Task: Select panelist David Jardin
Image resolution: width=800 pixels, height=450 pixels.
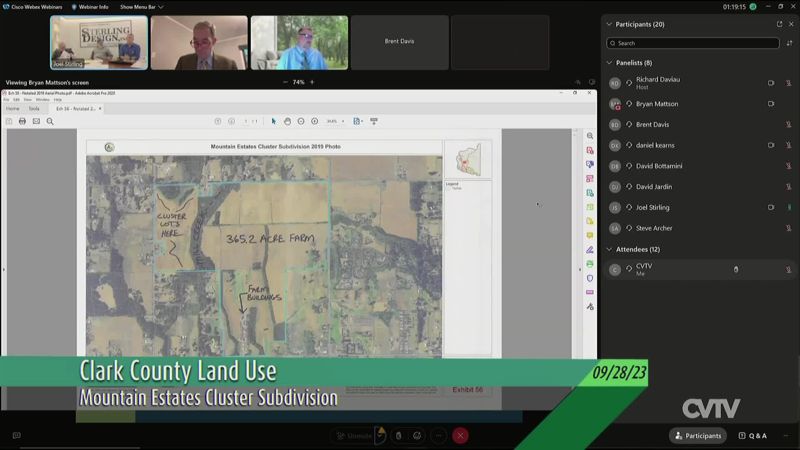Action: point(699,187)
